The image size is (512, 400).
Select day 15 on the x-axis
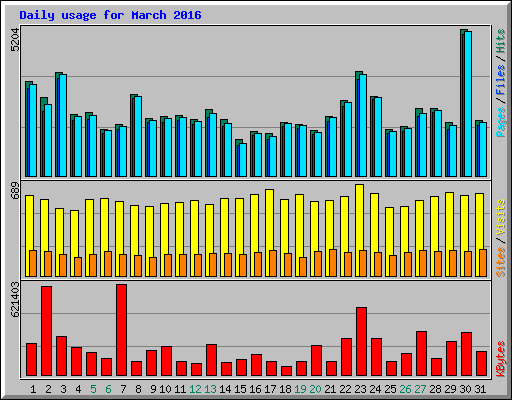click(x=240, y=389)
